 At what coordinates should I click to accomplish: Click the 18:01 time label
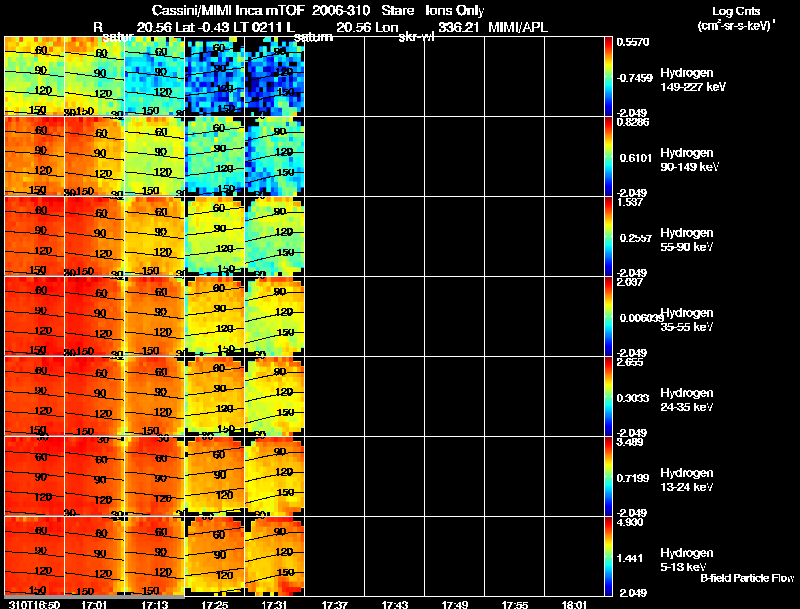pos(574,604)
